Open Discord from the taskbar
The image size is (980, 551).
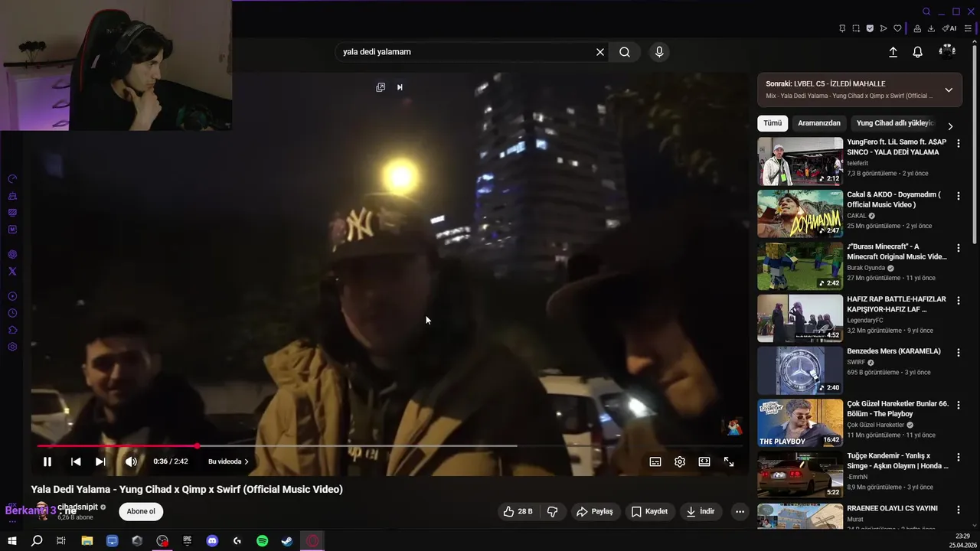212,541
